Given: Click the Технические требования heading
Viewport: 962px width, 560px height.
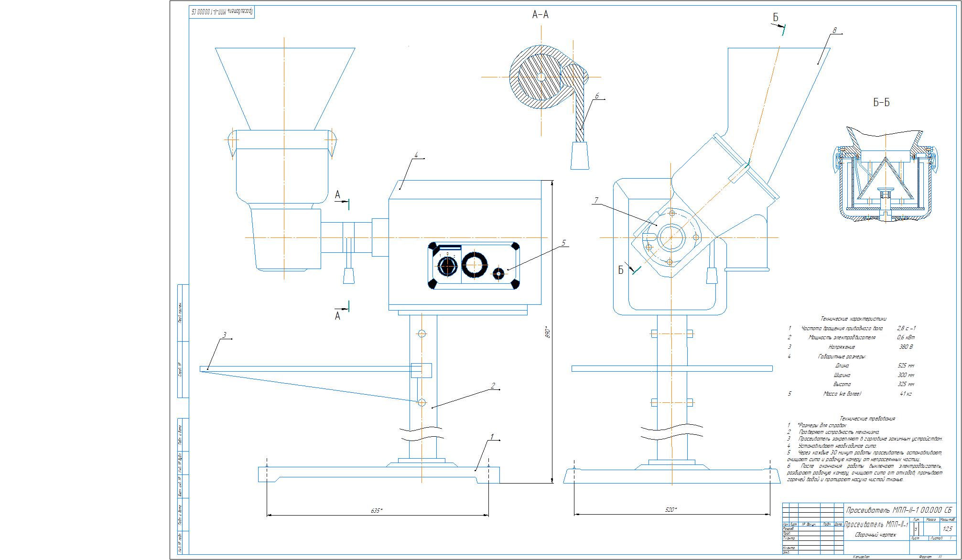Looking at the screenshot, I should tap(867, 419).
